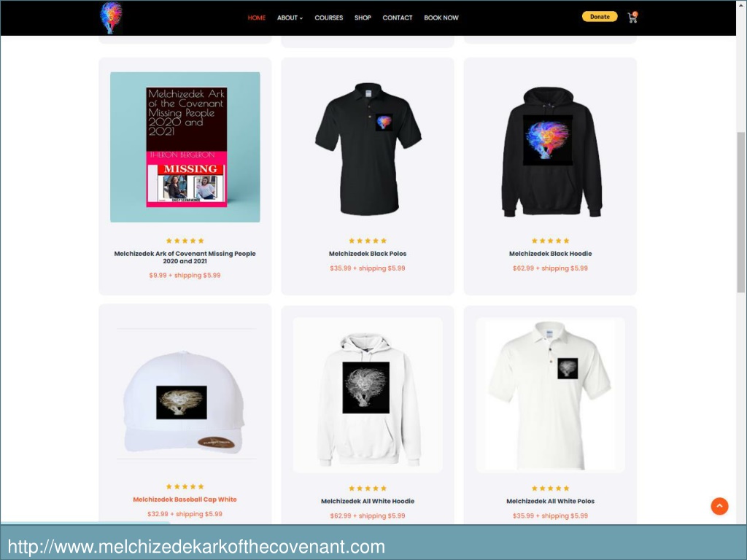Image resolution: width=747 pixels, height=560 pixels.
Task: Click BOOK NOW in the header
Action: (x=441, y=17)
